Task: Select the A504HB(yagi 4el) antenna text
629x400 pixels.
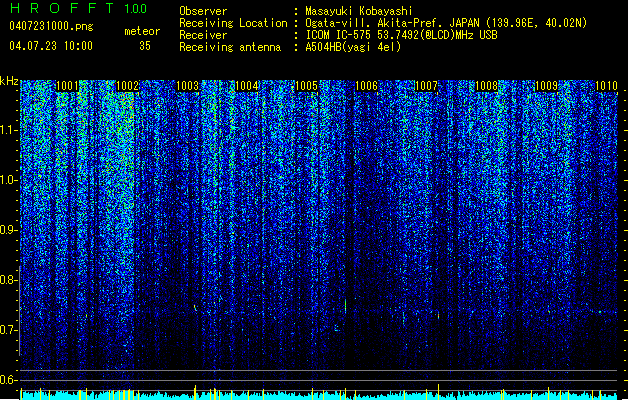Action: pyautogui.click(x=353, y=47)
